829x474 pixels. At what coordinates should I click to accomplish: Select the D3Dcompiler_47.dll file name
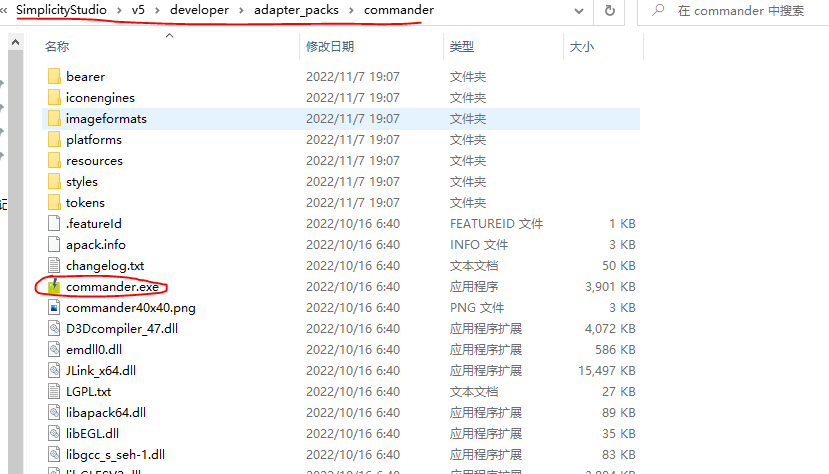click(122, 329)
